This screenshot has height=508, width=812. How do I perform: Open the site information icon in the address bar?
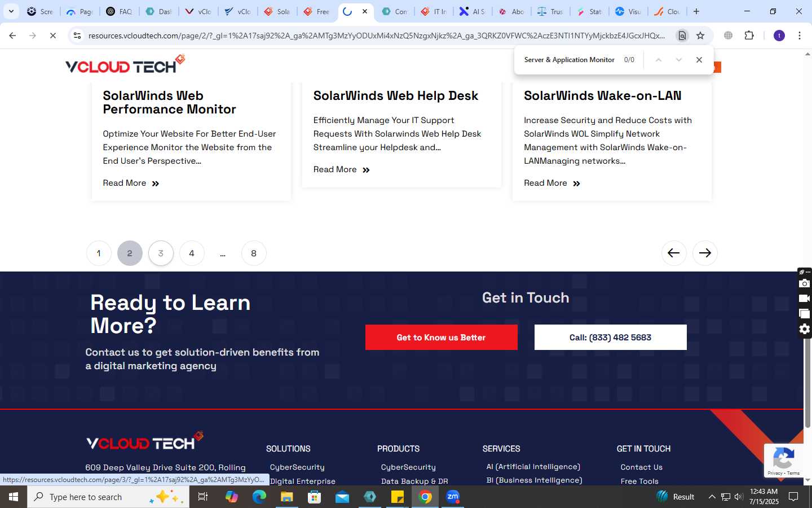[77, 36]
